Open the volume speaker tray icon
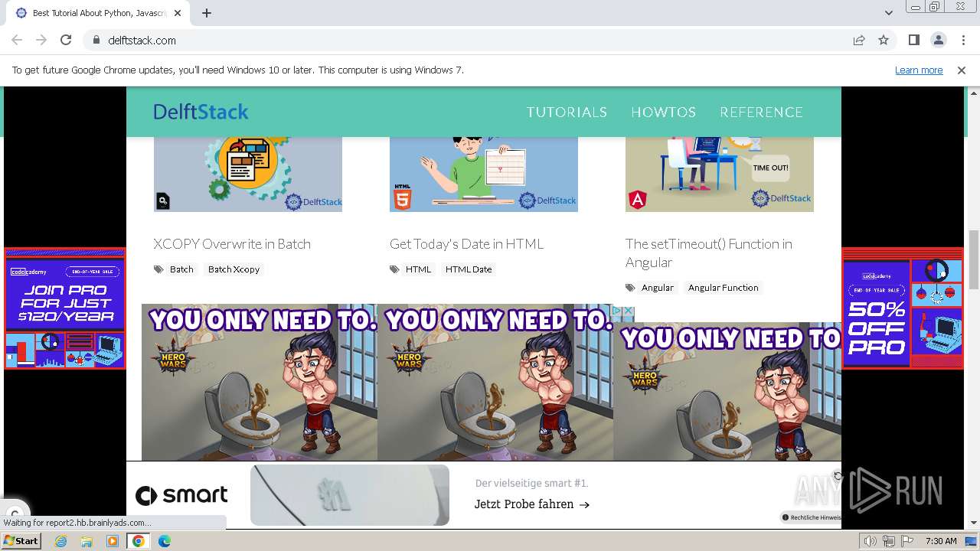Viewport: 980px width, 551px height. click(x=870, y=541)
